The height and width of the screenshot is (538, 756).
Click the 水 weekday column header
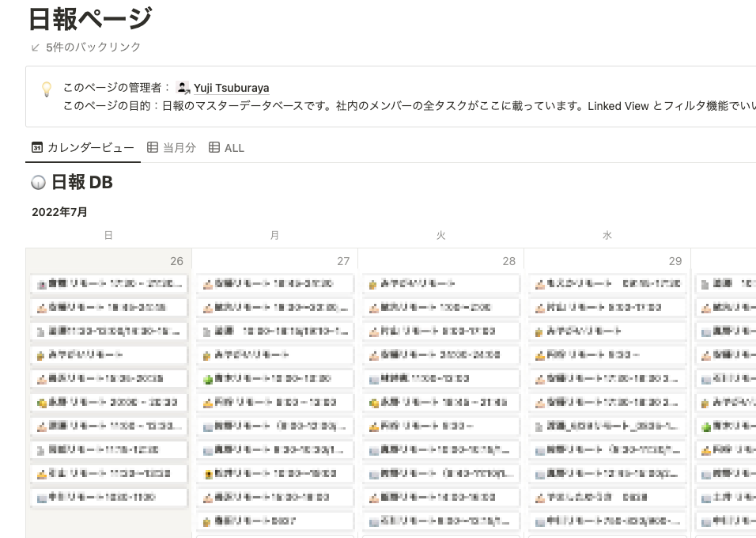point(607,236)
